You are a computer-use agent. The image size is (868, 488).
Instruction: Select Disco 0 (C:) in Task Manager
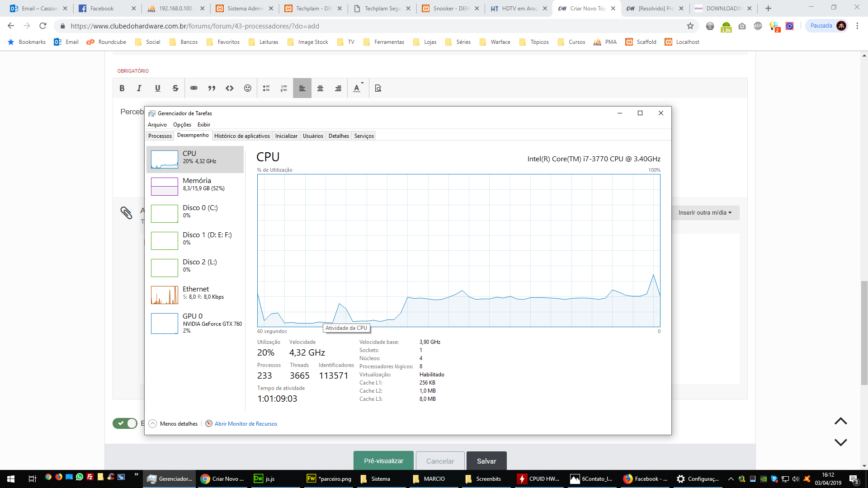click(x=195, y=214)
